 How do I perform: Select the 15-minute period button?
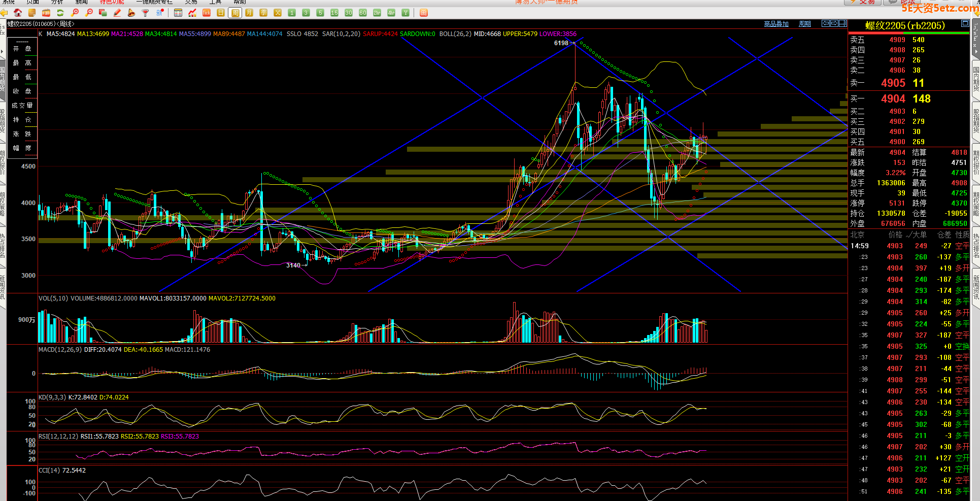click(334, 13)
